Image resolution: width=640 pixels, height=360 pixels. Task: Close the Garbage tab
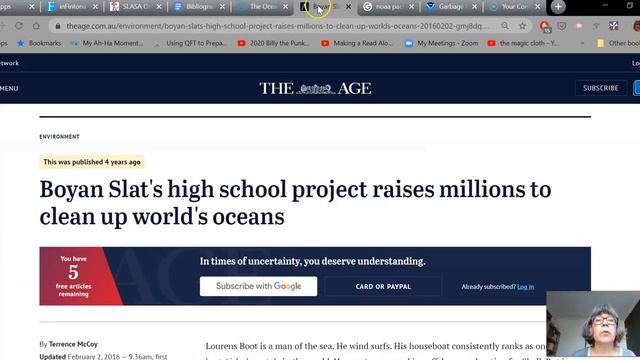click(x=474, y=7)
